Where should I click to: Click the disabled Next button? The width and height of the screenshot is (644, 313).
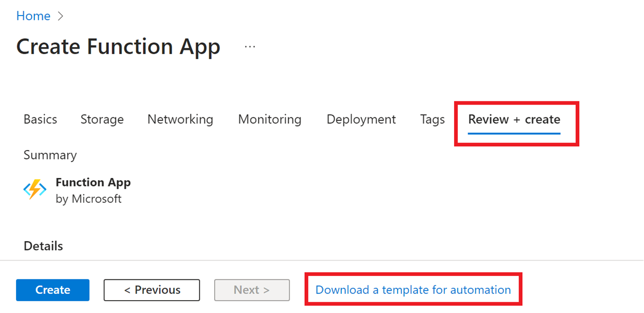click(x=252, y=289)
